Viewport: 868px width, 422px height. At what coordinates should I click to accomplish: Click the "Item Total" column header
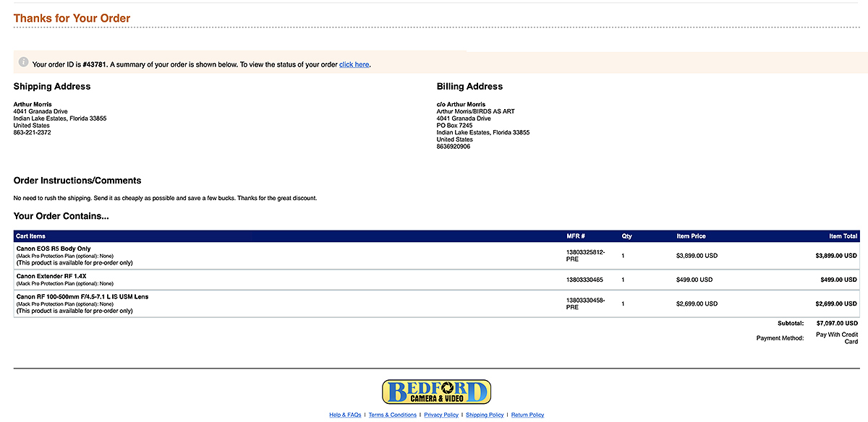843,236
